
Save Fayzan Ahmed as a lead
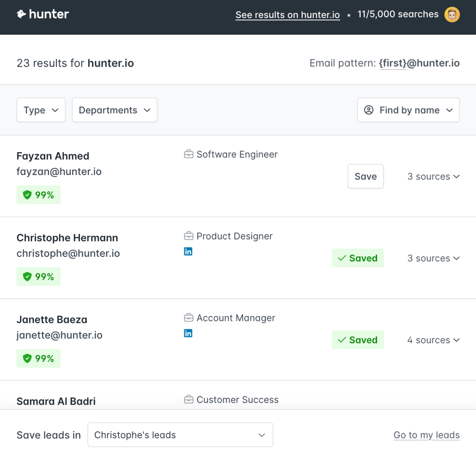click(365, 176)
